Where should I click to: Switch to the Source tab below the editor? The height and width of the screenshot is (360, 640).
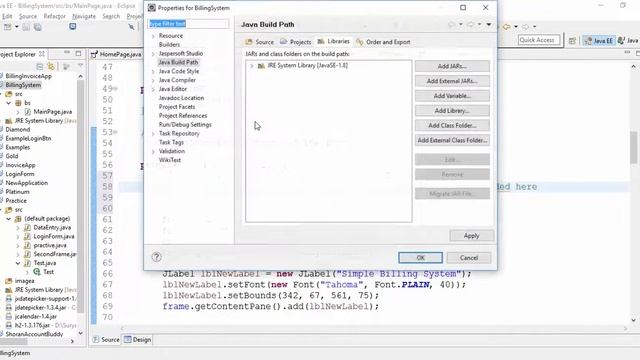coord(106,340)
